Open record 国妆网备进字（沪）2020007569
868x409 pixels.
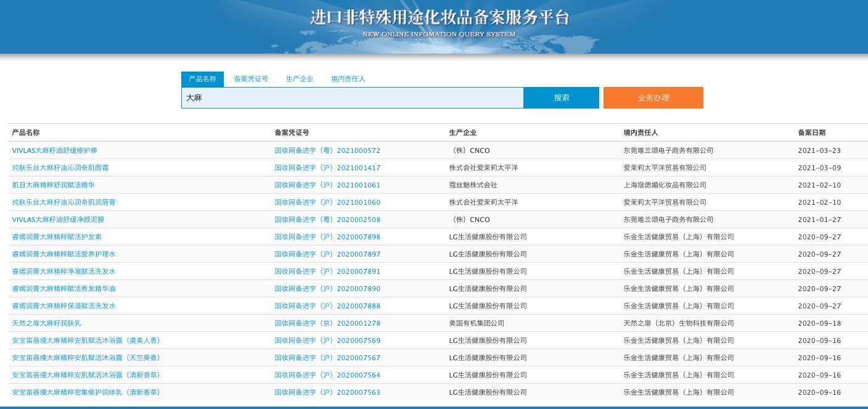coord(327,341)
